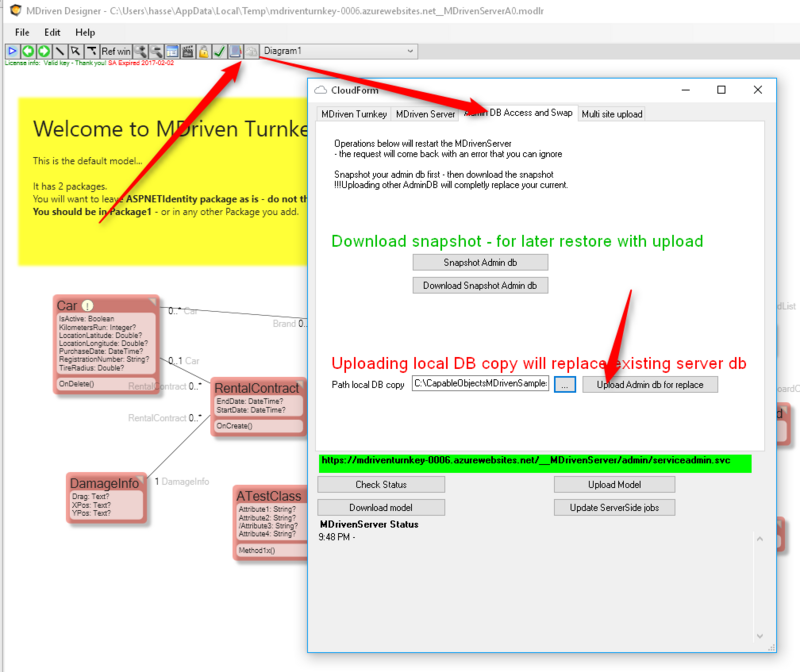Click the 'IsActive: Boolean' attribute in Car
Image resolution: width=800 pixels, height=672 pixels.
tap(86, 319)
